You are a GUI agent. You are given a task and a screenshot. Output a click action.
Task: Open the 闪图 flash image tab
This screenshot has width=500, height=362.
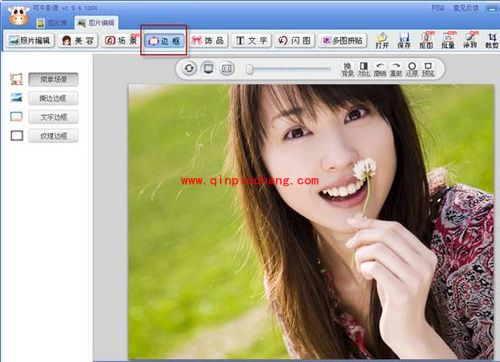[x=295, y=41]
